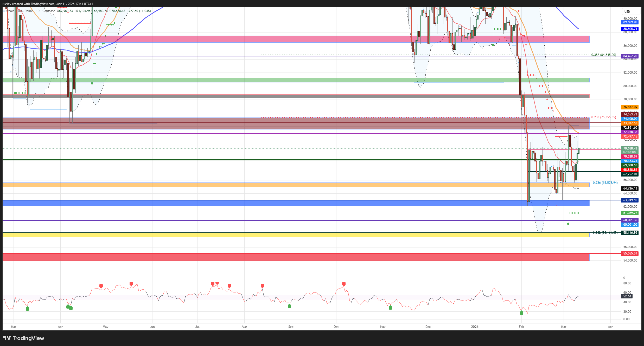Click the green RSI marker in mid-March 2025
Viewport: 644px width, 346px height.
point(27,309)
